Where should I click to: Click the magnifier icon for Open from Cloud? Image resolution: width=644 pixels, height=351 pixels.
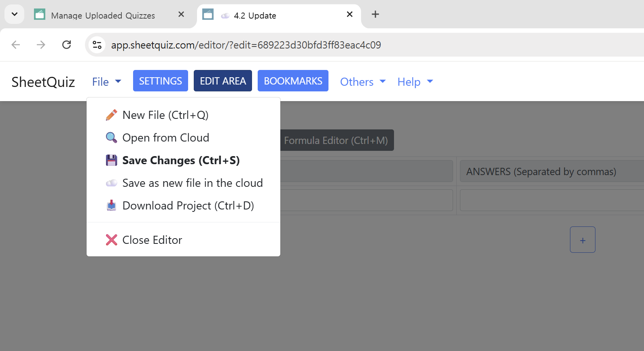(111, 138)
